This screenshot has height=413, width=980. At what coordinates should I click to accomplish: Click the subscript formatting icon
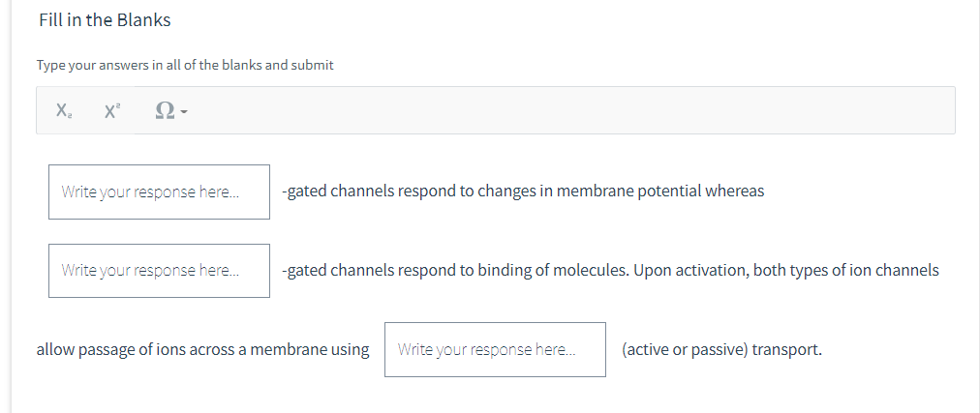pyautogui.click(x=63, y=111)
